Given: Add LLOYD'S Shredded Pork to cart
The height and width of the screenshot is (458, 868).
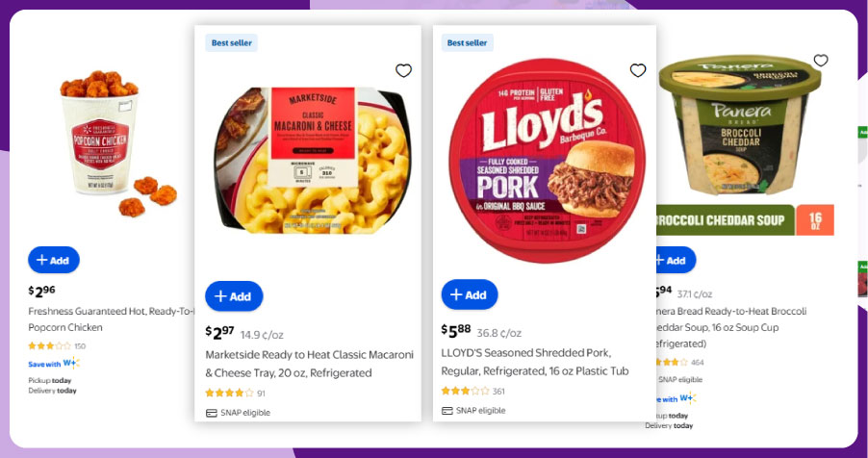Looking at the screenshot, I should pyautogui.click(x=470, y=294).
